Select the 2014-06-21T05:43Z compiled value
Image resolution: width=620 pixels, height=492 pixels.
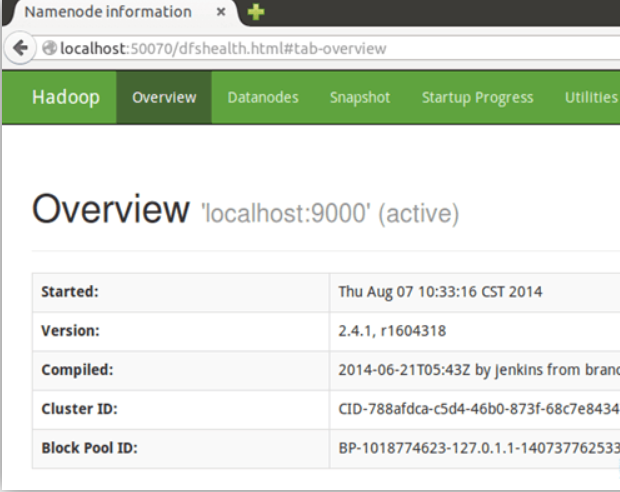[479, 370]
